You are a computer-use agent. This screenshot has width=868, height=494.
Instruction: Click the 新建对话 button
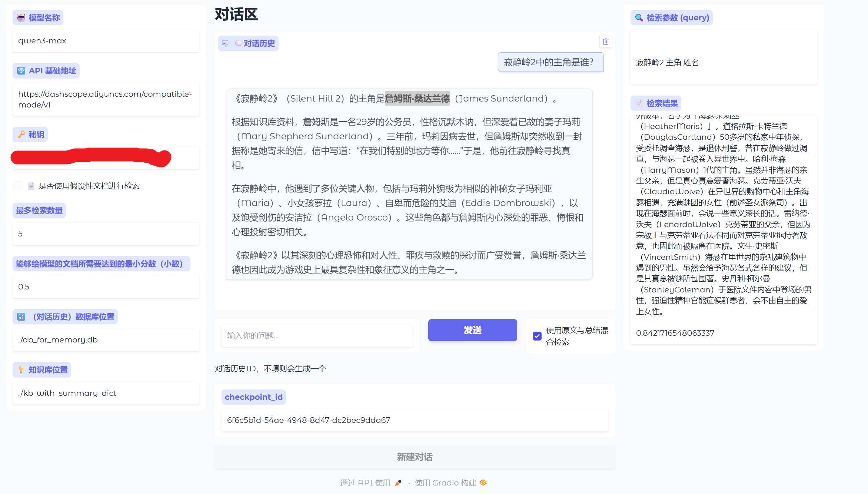(x=415, y=457)
